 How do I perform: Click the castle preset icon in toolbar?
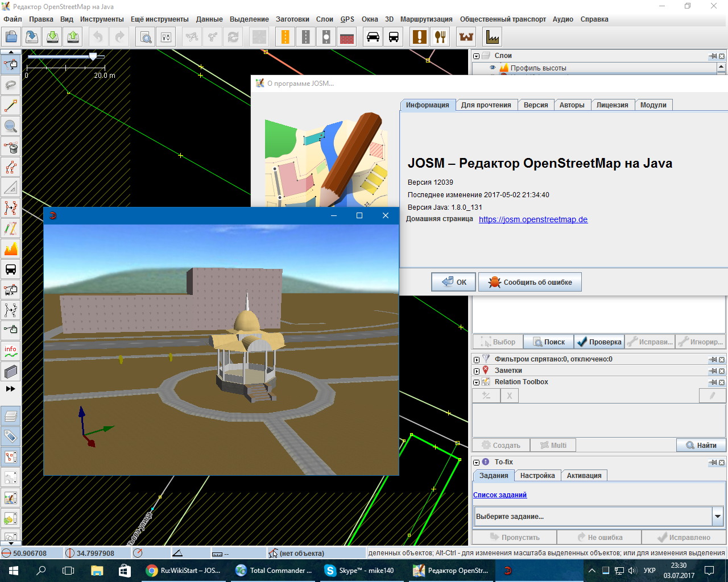tap(466, 38)
